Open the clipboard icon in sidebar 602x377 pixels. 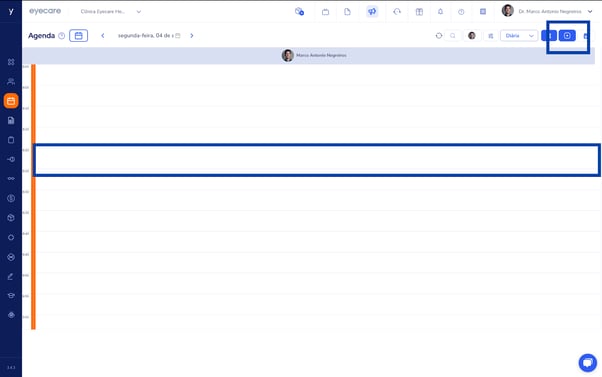pyautogui.click(x=11, y=140)
